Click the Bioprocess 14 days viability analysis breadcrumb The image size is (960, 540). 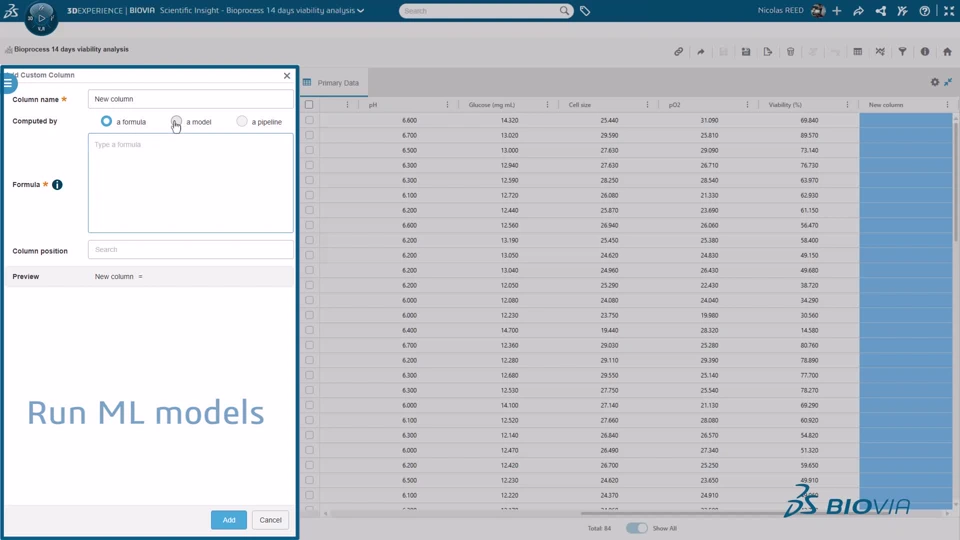pos(71,49)
